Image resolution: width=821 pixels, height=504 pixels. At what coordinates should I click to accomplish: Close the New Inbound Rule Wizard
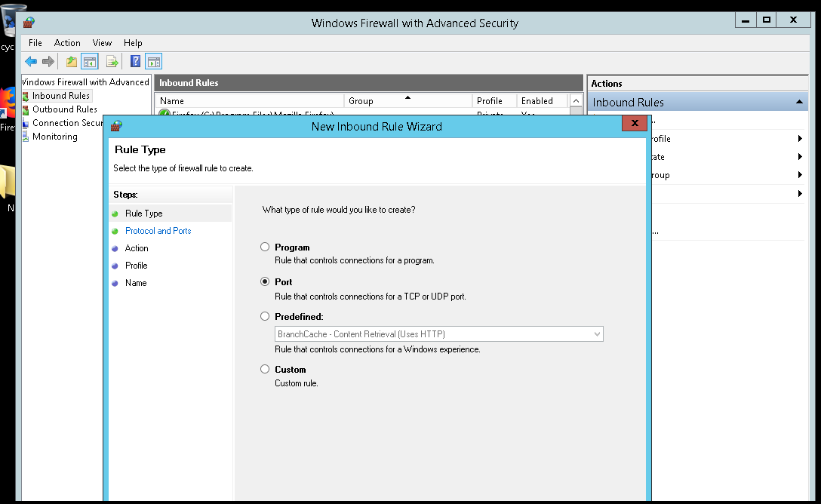tap(634, 124)
